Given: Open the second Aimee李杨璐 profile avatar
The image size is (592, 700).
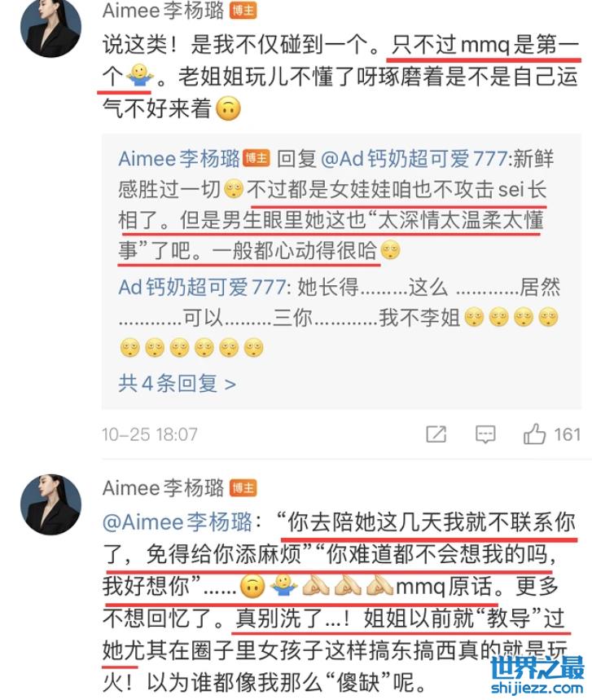Looking at the screenshot, I should click(50, 504).
